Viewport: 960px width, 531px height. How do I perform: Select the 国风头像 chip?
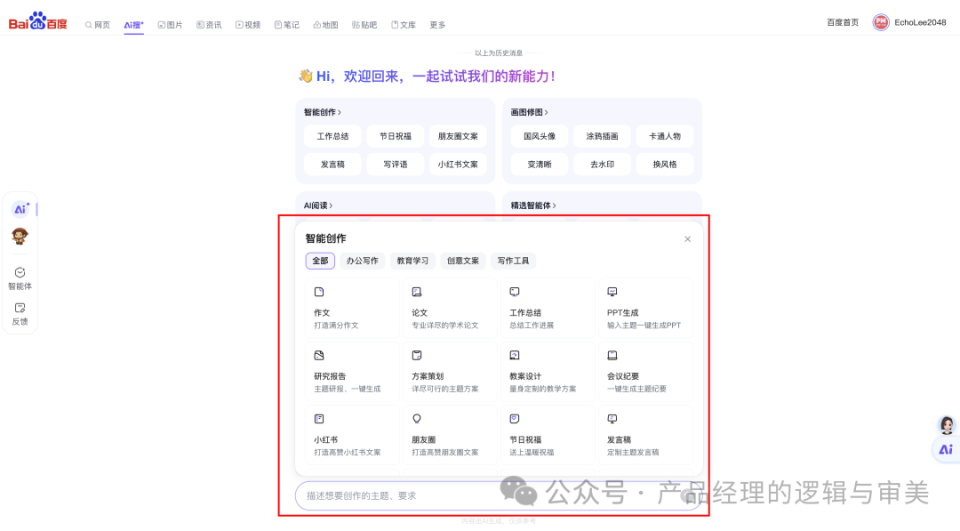539,136
